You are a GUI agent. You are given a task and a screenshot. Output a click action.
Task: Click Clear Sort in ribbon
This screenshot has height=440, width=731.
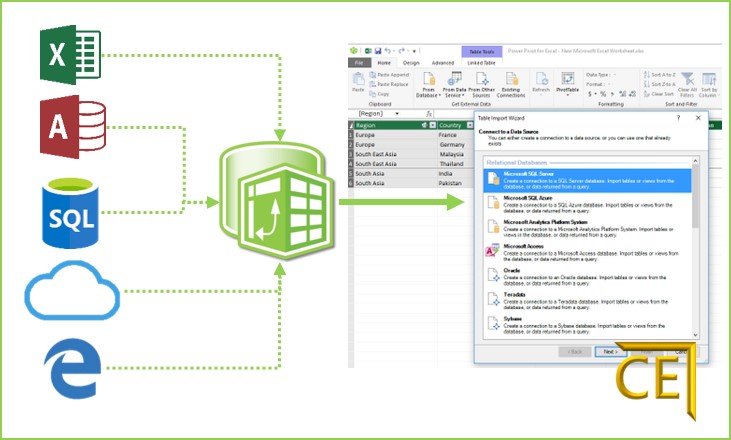point(659,94)
